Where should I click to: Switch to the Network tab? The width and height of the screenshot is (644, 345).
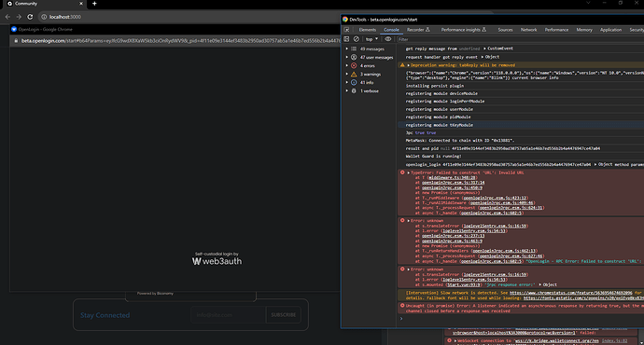[528, 30]
